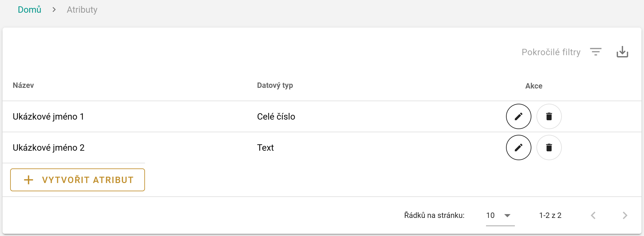644x236 pixels.
Task: Navigate to Domů breadcrumb link
Action: 30,10
